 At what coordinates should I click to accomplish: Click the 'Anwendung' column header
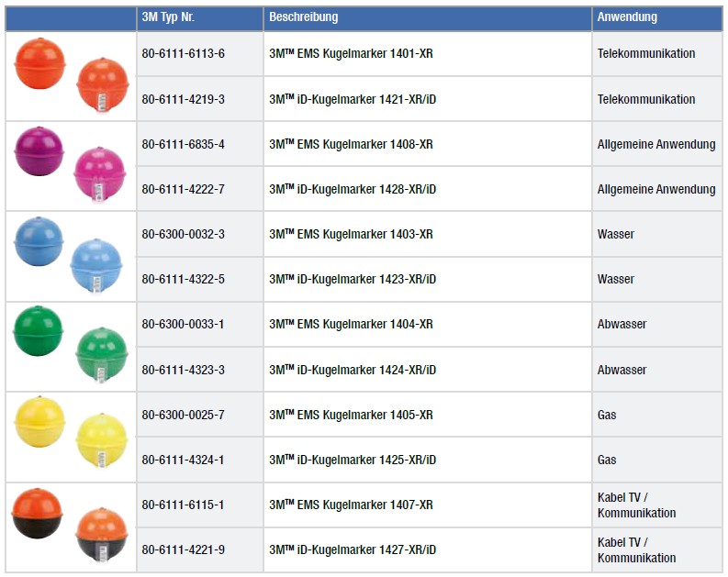coord(627,17)
